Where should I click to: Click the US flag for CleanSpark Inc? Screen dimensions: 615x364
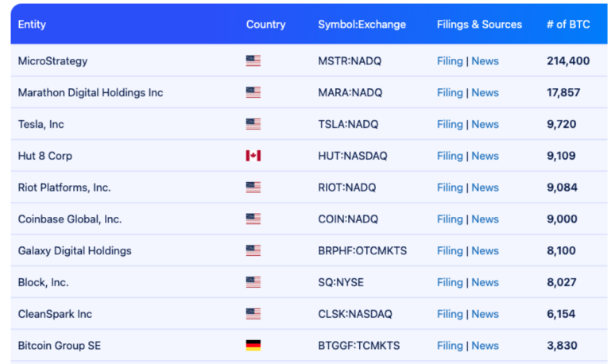(x=253, y=314)
